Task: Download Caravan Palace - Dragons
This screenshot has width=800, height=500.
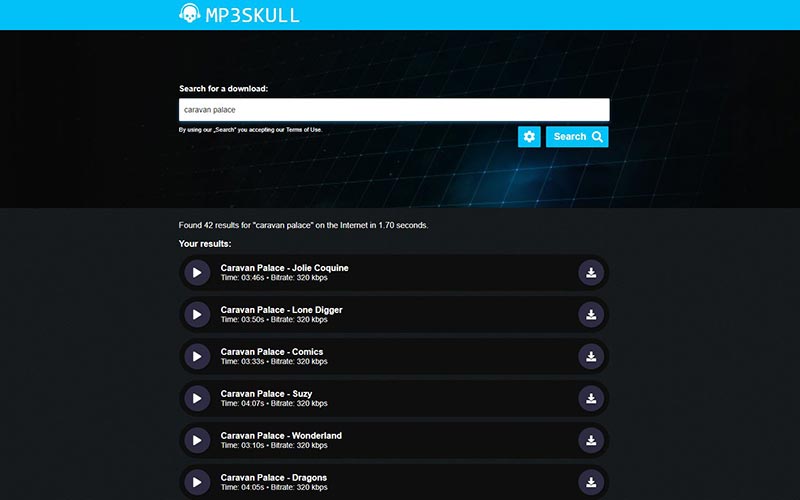Action: pyautogui.click(x=591, y=482)
